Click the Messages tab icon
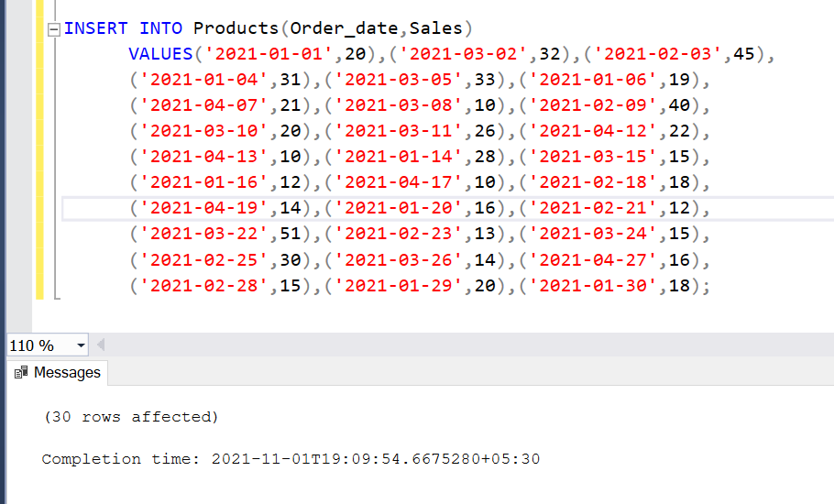The image size is (834, 504). [21, 373]
